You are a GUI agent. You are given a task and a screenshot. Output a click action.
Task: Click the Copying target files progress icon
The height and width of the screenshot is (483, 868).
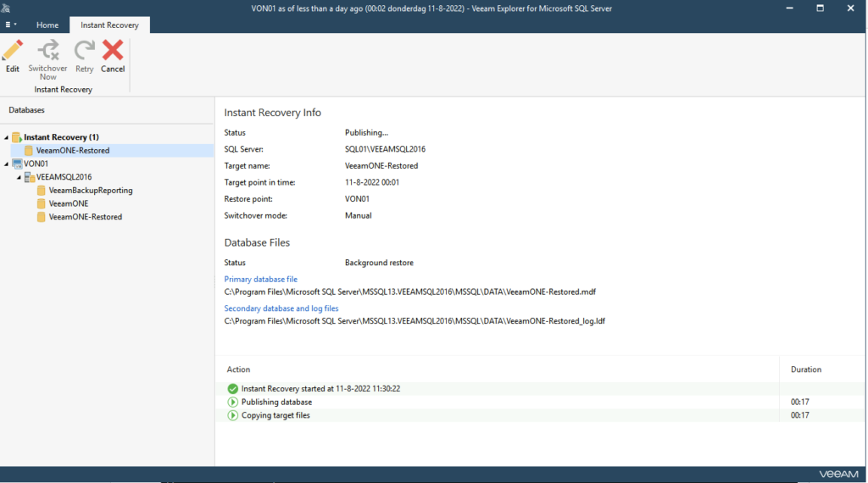[233, 415]
